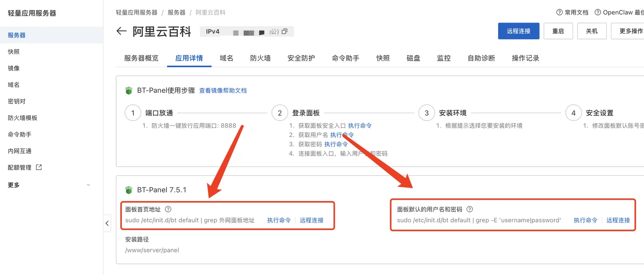The image size is (644, 275).
Task: Switch to the 安全防护 tab
Action: click(x=301, y=58)
